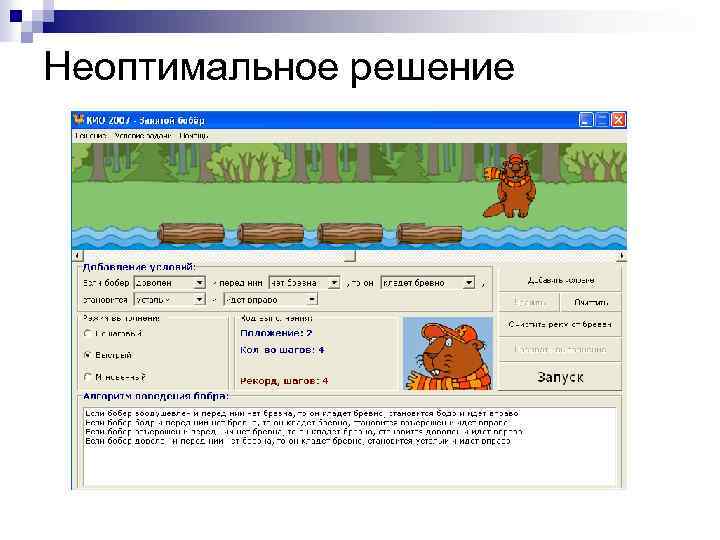Viewport: 720px width, 540px height.
Task: Click the 'Кол-во шагов: 4' text
Action: click(x=282, y=350)
